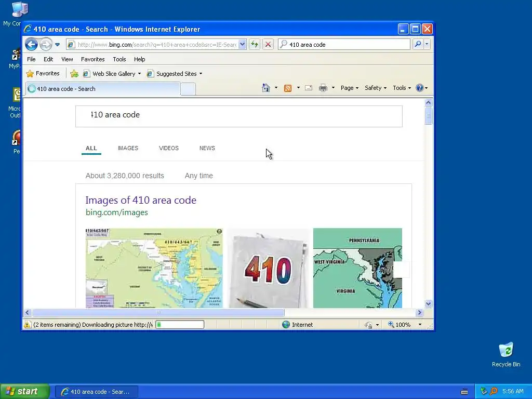The width and height of the screenshot is (532, 399).
Task: Open the File menu
Action: point(31,59)
